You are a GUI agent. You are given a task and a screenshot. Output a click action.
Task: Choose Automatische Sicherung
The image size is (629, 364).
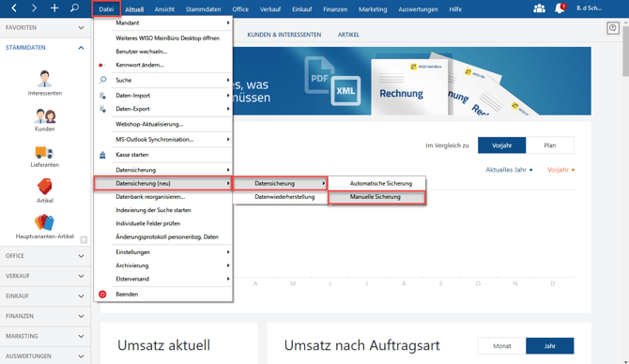pyautogui.click(x=376, y=183)
